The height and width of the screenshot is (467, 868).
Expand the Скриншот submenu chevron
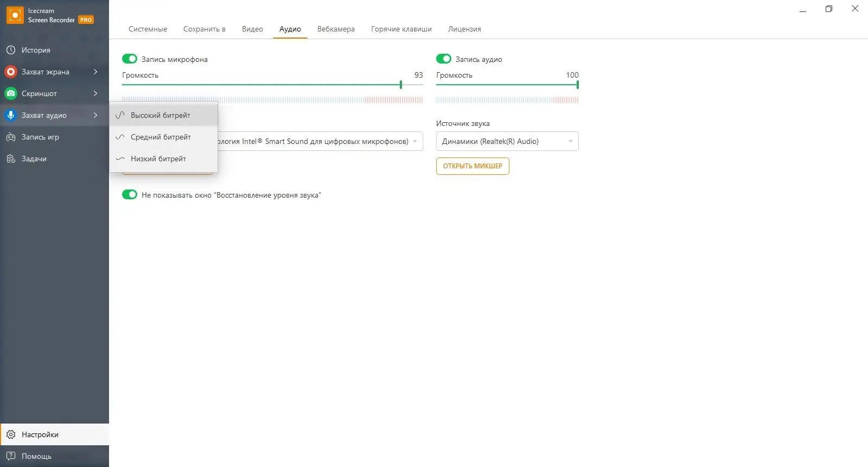95,93
